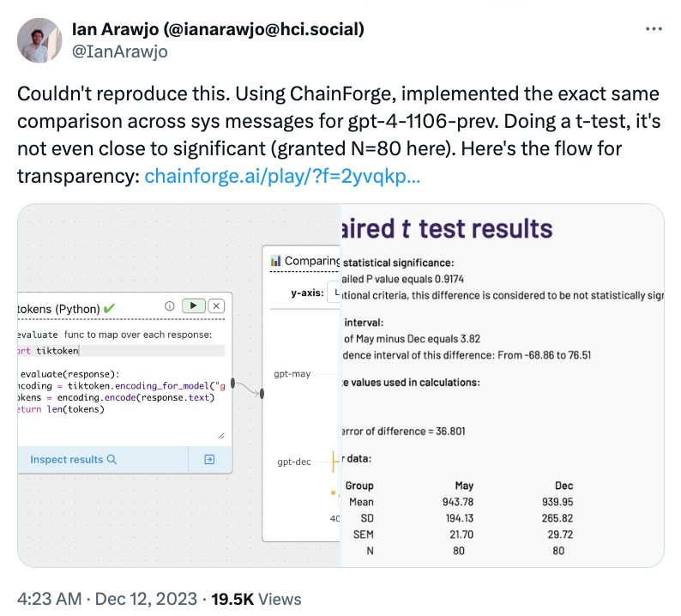
Task: Click the paired t test results image
Action: click(502, 384)
